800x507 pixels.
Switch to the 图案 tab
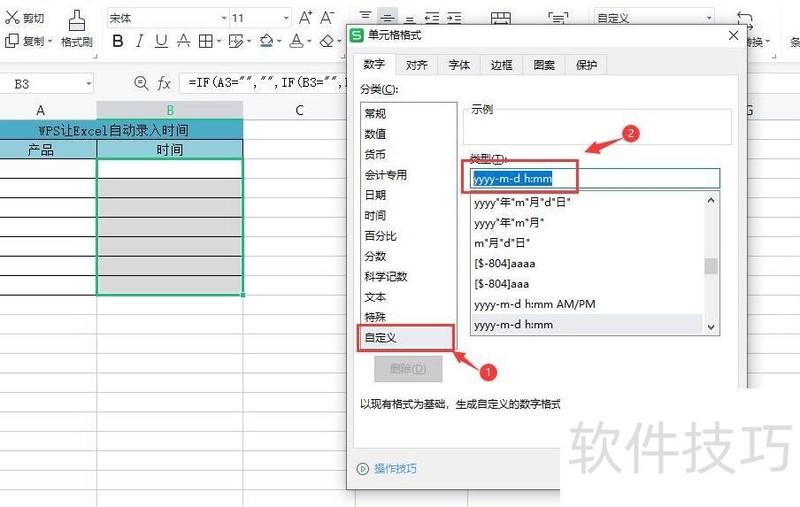click(544, 65)
